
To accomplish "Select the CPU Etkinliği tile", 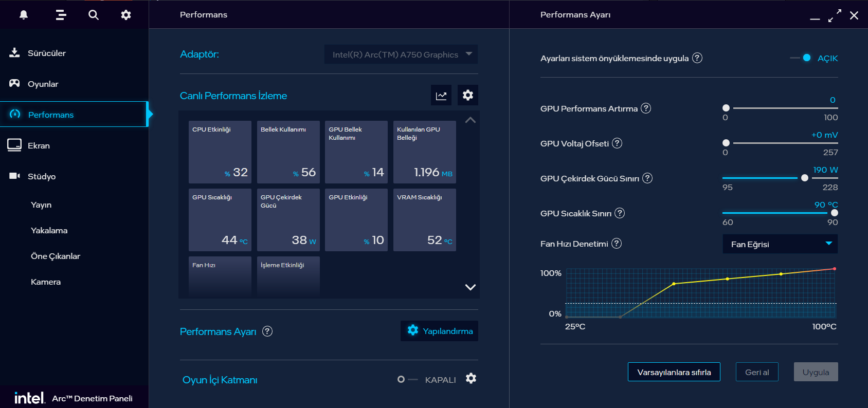I will pos(220,152).
